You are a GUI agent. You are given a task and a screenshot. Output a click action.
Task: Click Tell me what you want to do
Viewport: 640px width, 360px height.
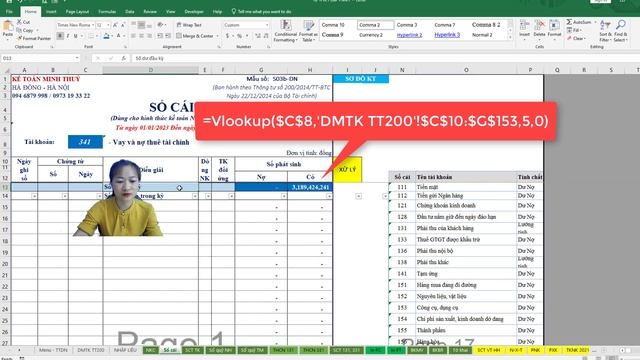[261, 12]
